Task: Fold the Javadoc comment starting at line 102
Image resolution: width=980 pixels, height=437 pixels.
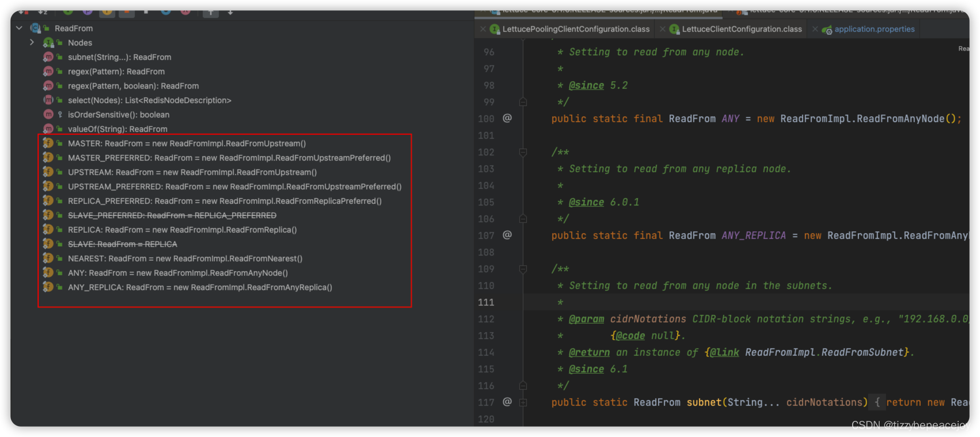Action: click(x=523, y=152)
